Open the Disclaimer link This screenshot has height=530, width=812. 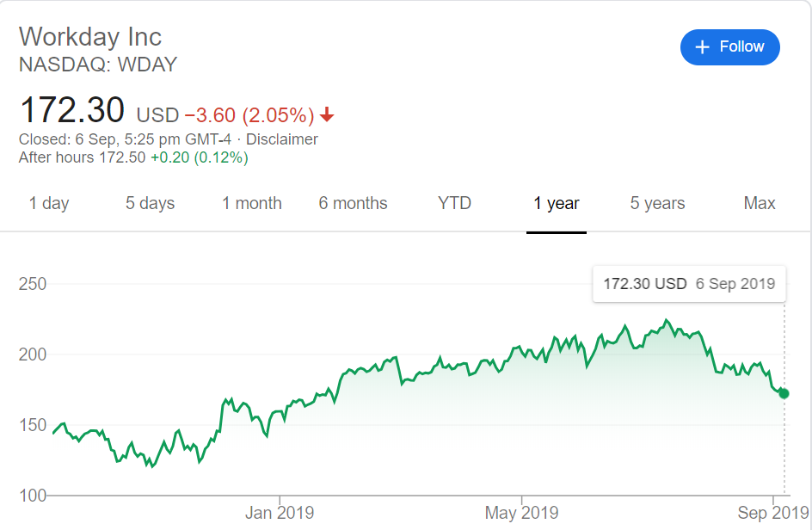[x=282, y=139]
